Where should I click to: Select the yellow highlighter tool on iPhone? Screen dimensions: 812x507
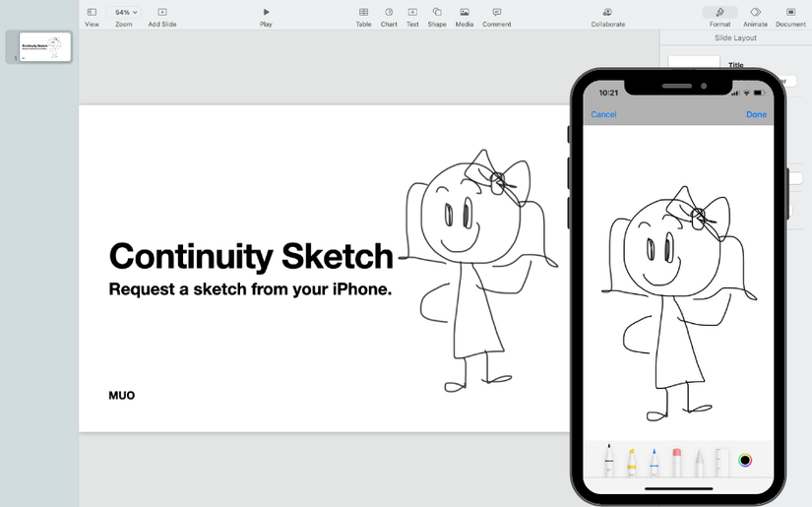[x=632, y=461]
